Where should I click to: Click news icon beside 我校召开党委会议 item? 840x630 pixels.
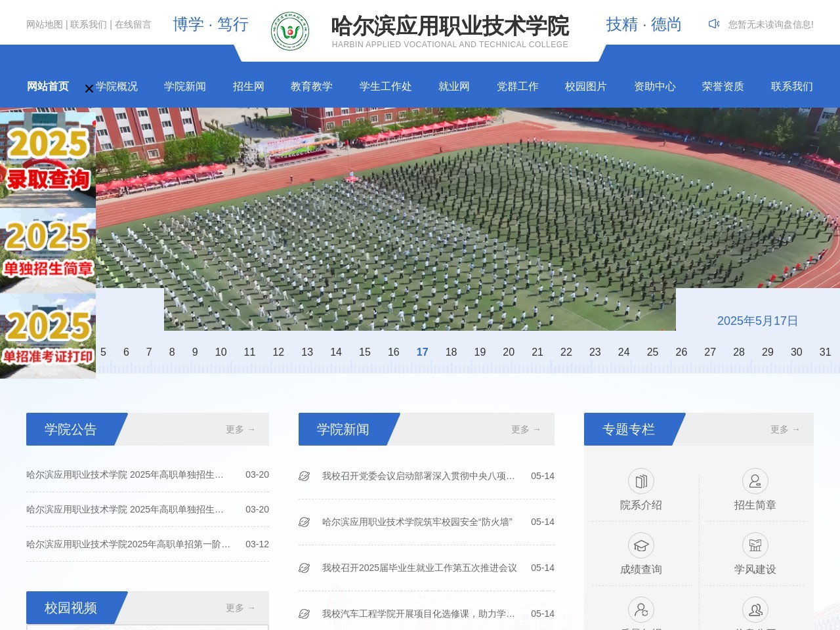(x=304, y=476)
